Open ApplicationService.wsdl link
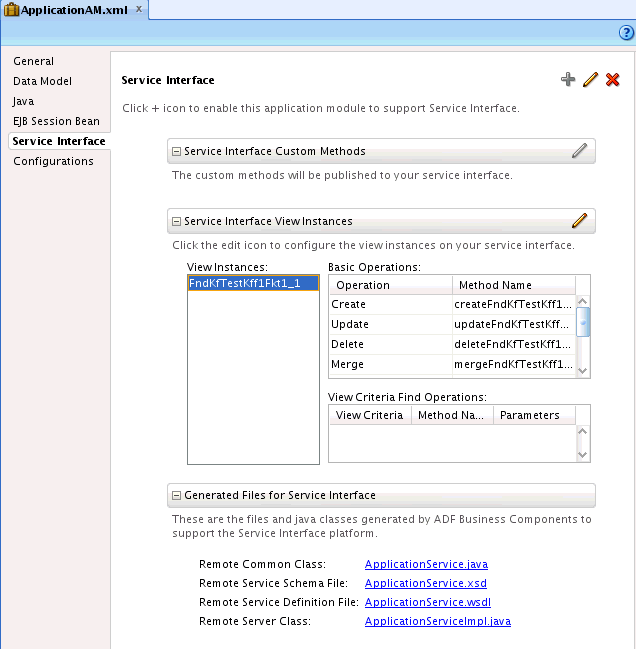 point(428,603)
